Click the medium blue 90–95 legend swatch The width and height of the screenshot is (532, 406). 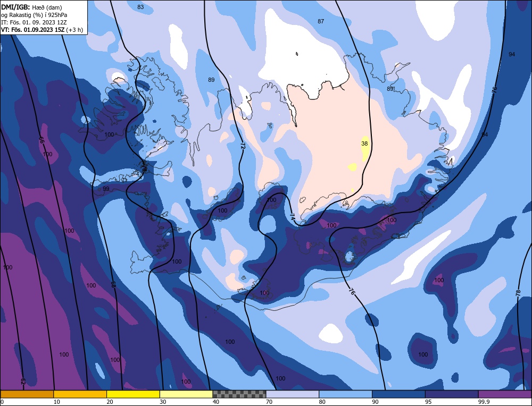pyautogui.click(x=398, y=394)
